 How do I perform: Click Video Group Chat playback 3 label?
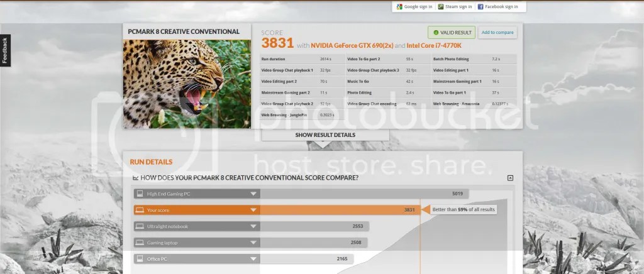[x=373, y=70]
